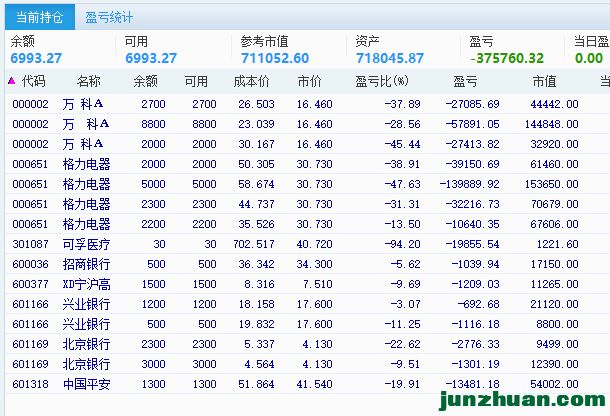Select the XD宁沪高 holding row

86,284
